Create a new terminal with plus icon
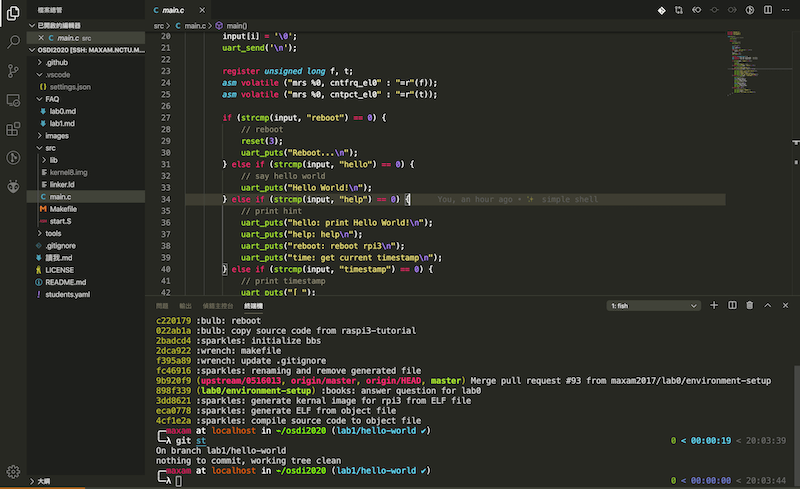Viewport: 800px width, 489px height. [x=714, y=305]
